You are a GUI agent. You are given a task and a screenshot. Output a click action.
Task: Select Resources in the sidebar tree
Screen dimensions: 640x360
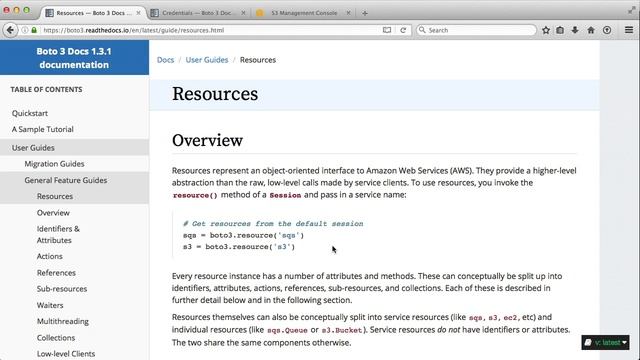(74, 196)
